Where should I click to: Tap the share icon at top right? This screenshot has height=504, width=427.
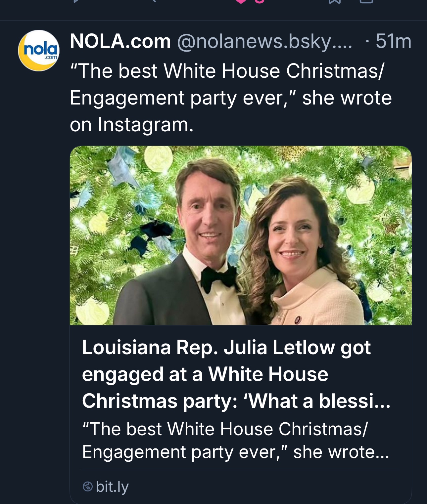pos(366,1)
